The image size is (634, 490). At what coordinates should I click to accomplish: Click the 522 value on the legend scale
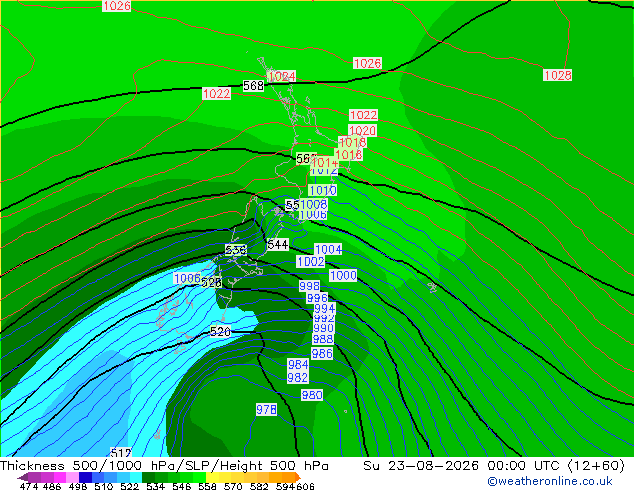[130, 486]
